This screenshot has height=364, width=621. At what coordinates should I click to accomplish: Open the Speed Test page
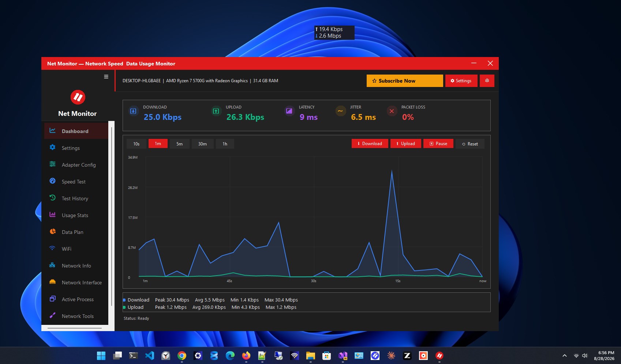point(76,182)
